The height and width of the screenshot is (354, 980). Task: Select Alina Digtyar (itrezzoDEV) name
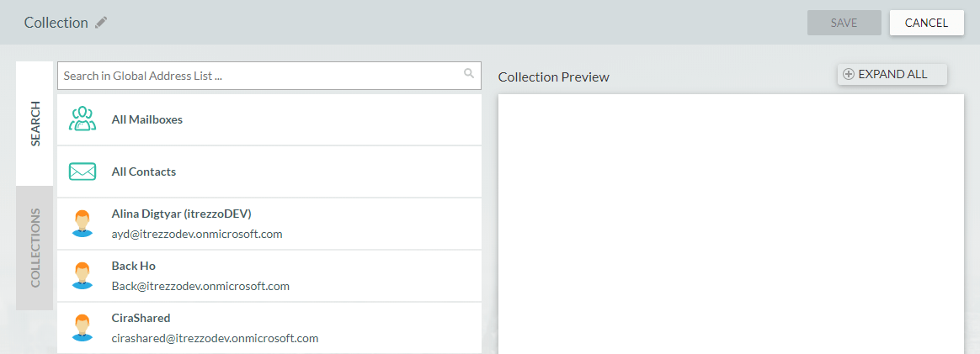(x=181, y=214)
